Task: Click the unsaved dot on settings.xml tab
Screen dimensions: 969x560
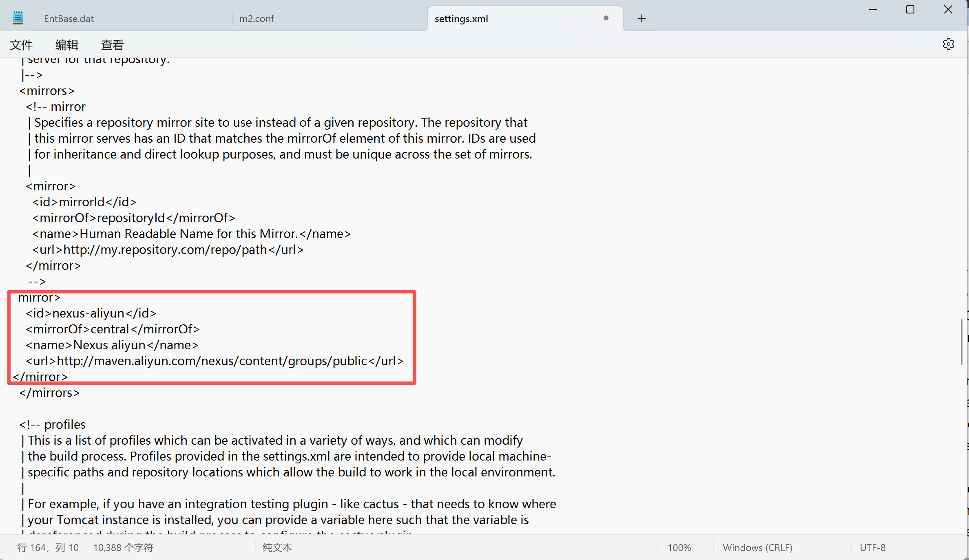Action: tap(606, 18)
